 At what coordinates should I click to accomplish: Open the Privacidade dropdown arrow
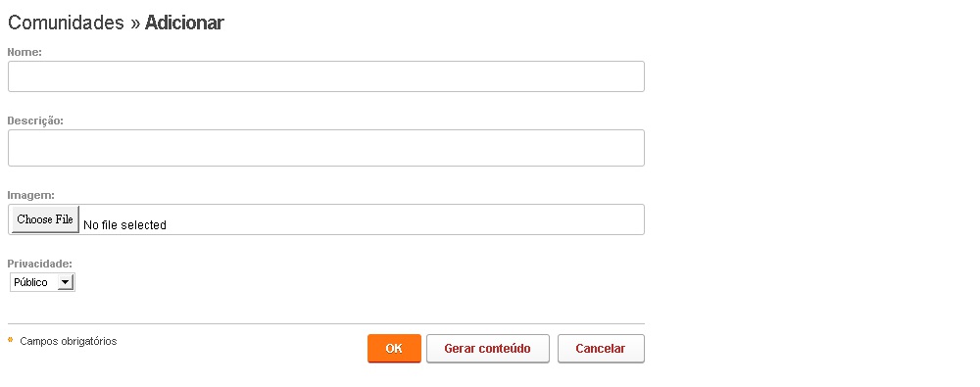(65, 282)
